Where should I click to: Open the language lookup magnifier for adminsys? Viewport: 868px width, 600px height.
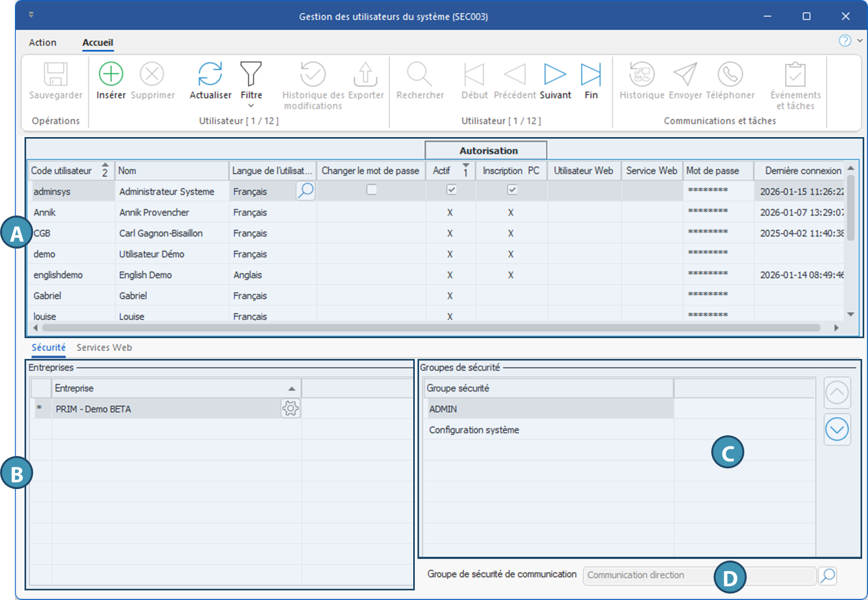(306, 190)
